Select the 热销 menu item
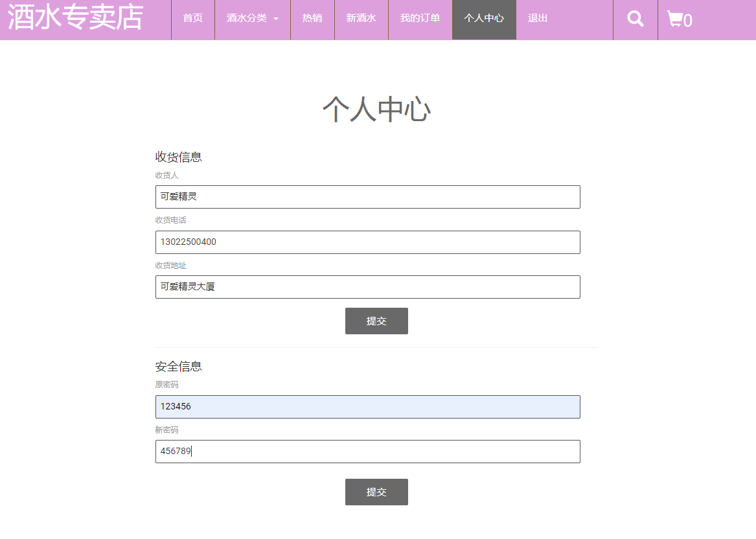Image resolution: width=756 pixels, height=539 pixels. click(312, 18)
